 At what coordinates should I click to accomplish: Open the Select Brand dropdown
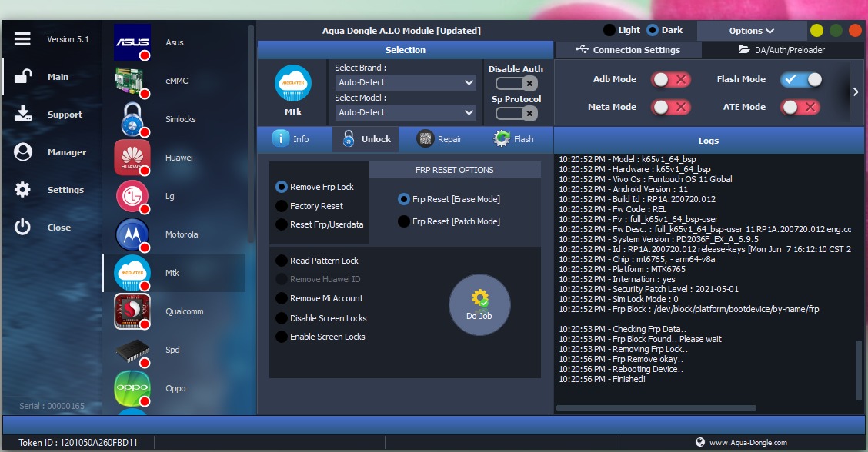tap(406, 82)
